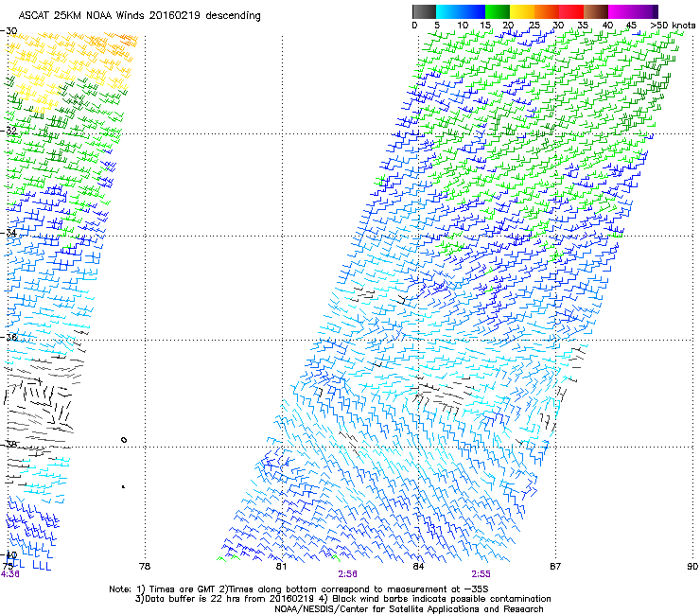This screenshot has width=700, height=615.
Task: Click the cyan-blue 5–15 knots legend segment
Action: point(461,11)
